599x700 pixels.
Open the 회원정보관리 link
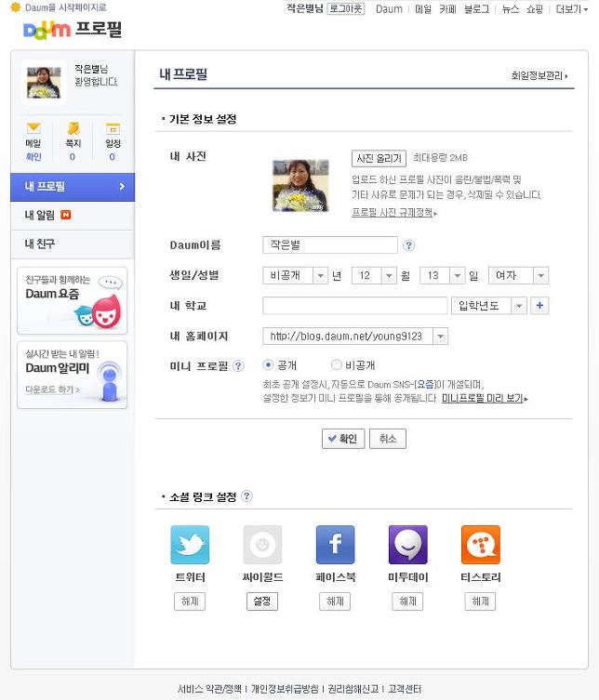(x=539, y=76)
